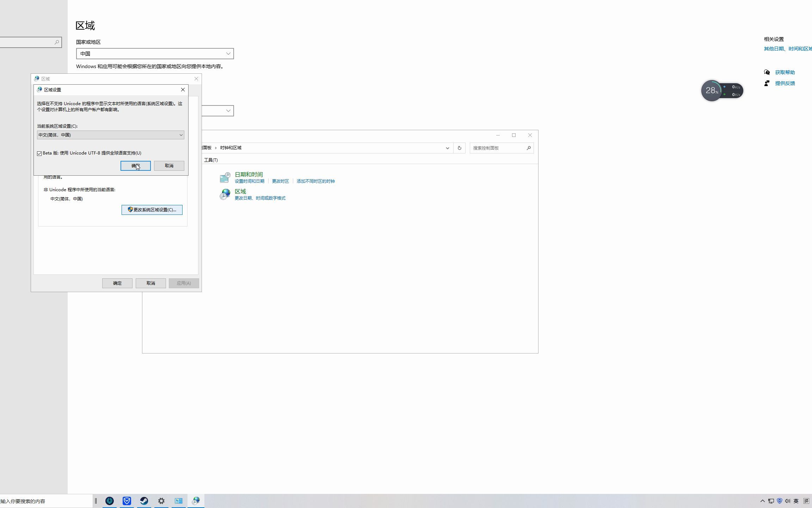Viewport: 812px width, 508px height.
Task: Open 当前系统区域设置 language dropdown
Action: (110, 135)
